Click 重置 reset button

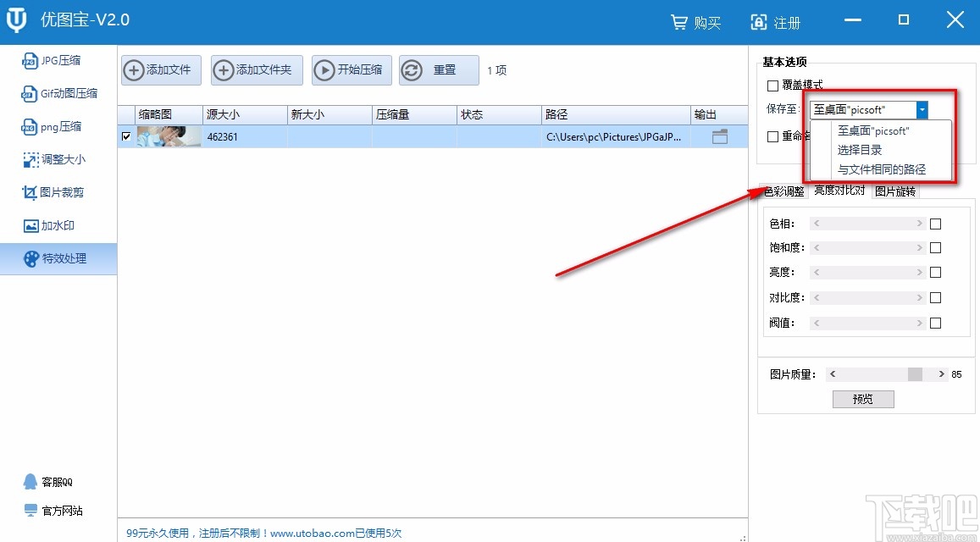point(439,70)
